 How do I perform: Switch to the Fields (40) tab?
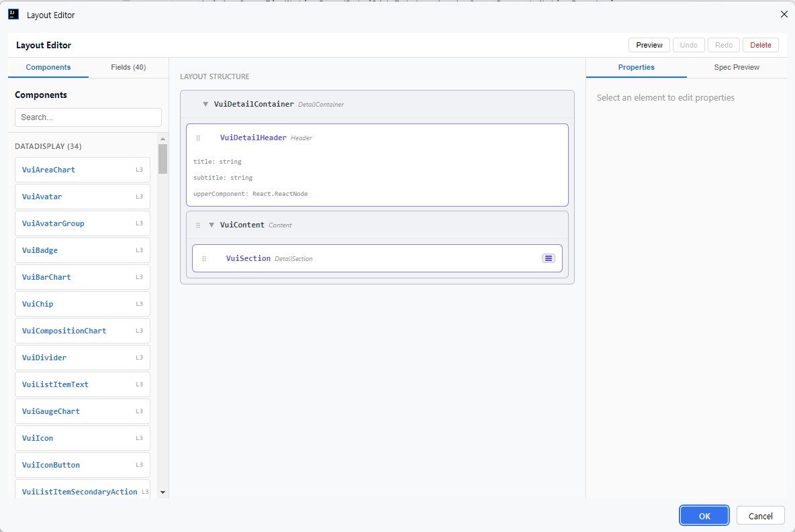(128, 67)
